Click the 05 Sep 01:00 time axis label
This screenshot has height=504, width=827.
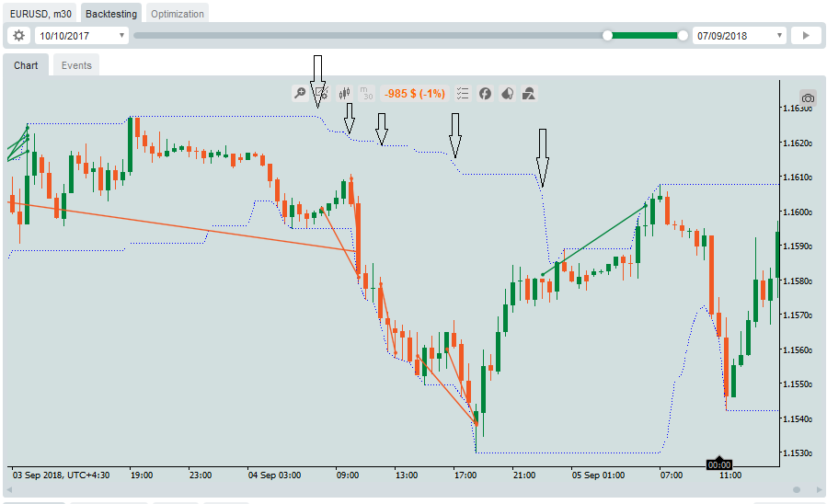tap(598, 475)
